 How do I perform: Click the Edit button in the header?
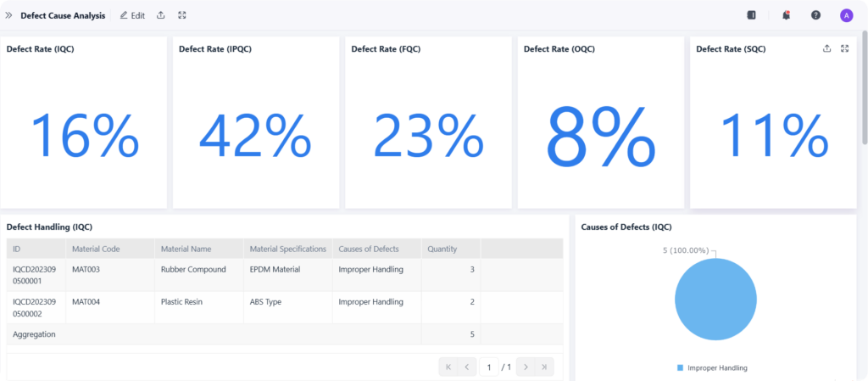click(x=132, y=15)
